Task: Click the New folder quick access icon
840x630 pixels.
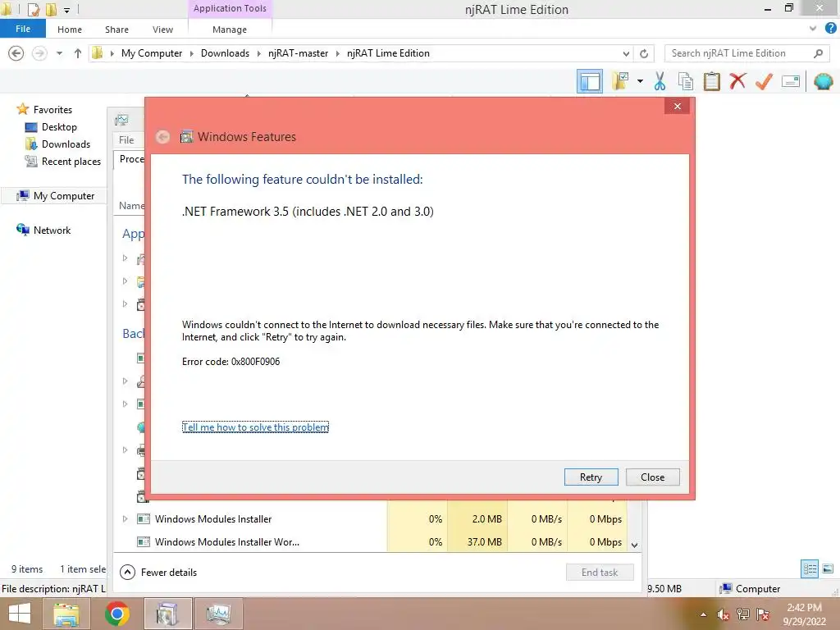Action: coord(51,9)
